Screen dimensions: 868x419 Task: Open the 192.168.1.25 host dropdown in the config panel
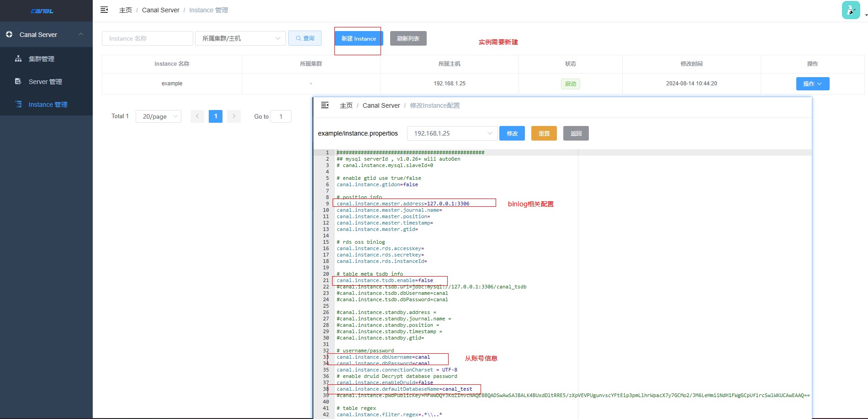coord(452,133)
